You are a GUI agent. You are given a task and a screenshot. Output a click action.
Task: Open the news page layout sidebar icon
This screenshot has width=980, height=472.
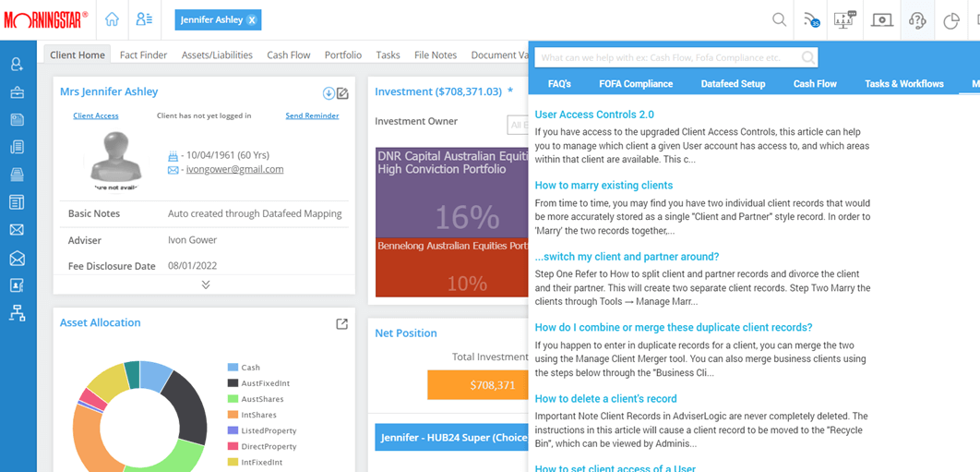tap(18, 202)
